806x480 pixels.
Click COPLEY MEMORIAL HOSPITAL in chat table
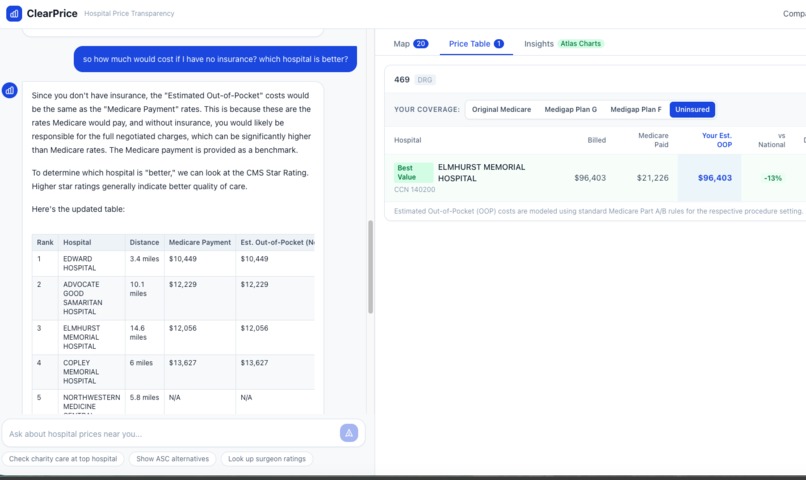[x=81, y=372]
